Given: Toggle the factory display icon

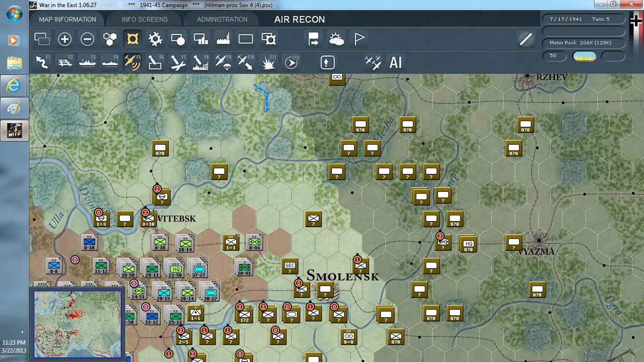Looking at the screenshot, I should 223,39.
